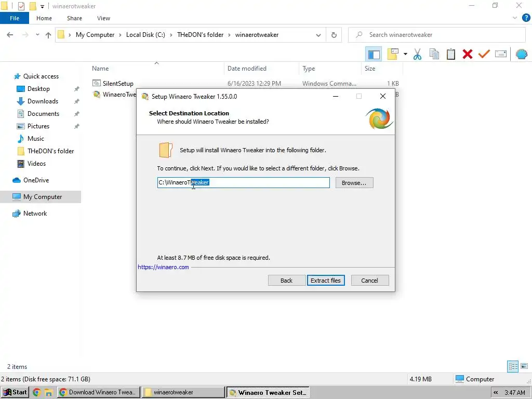Viewport: 532px width, 399px height.
Task: Click the new folder toolbar icon
Action: 393,54
